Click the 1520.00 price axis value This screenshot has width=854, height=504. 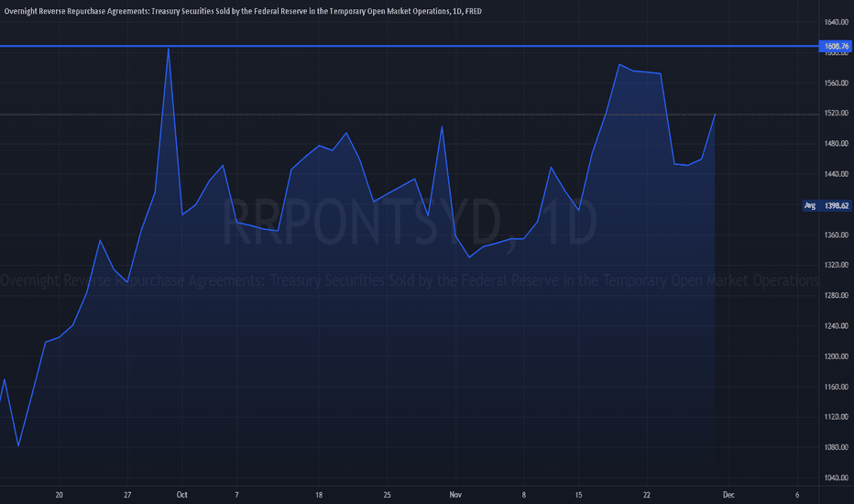pos(836,113)
